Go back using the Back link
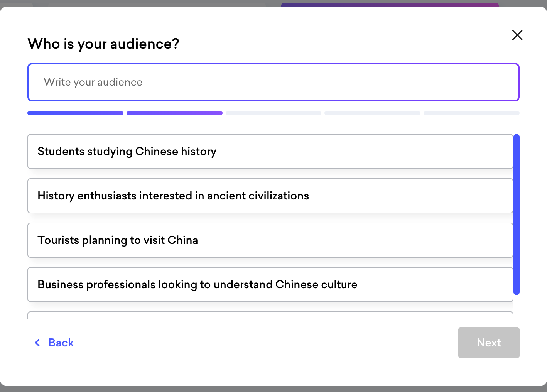The width and height of the screenshot is (547, 392). pyautogui.click(x=61, y=343)
